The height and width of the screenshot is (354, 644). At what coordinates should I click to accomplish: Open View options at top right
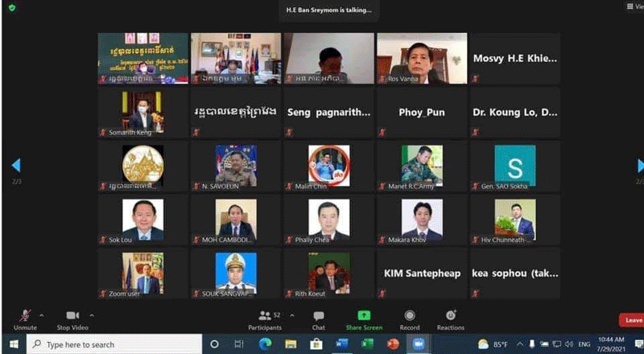(x=634, y=6)
